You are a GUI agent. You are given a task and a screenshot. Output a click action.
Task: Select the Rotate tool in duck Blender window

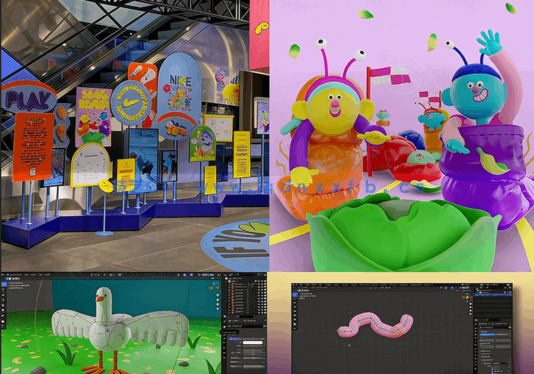3,300
